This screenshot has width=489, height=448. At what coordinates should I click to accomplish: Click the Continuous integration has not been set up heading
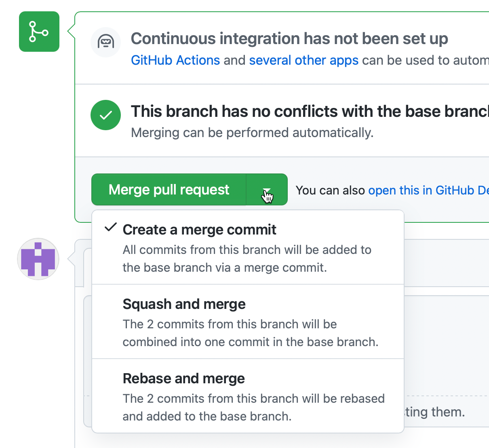pos(289,39)
